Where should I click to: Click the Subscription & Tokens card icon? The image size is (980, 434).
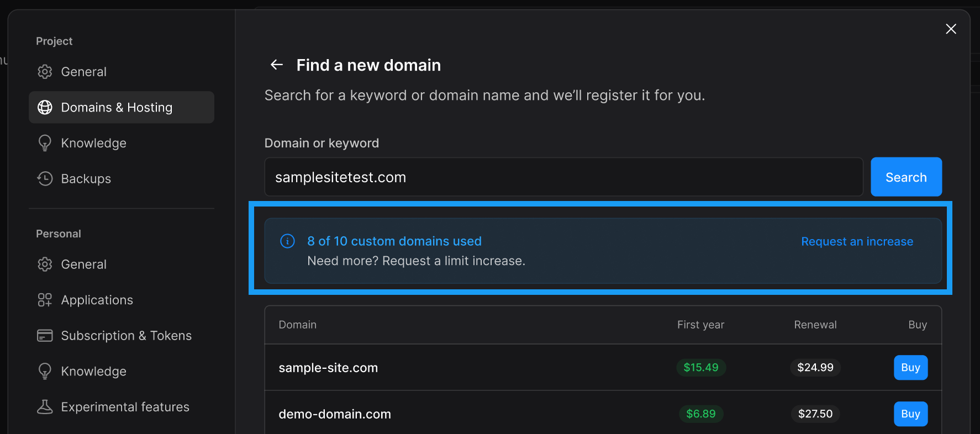pyautogui.click(x=45, y=336)
